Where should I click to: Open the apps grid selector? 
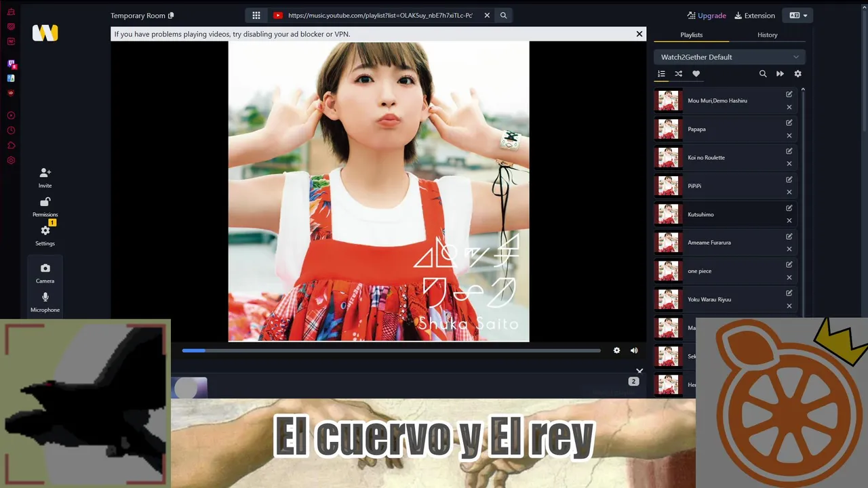(256, 16)
